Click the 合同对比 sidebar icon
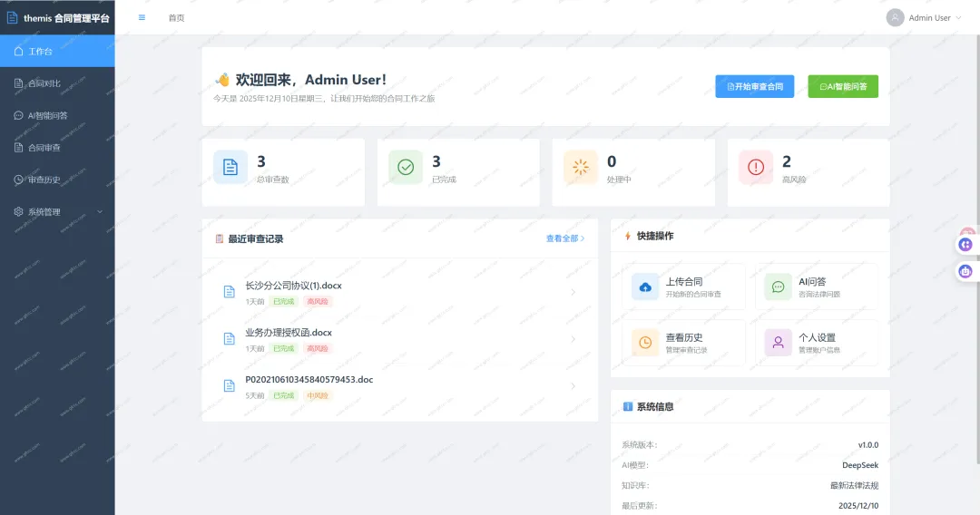 coord(19,83)
